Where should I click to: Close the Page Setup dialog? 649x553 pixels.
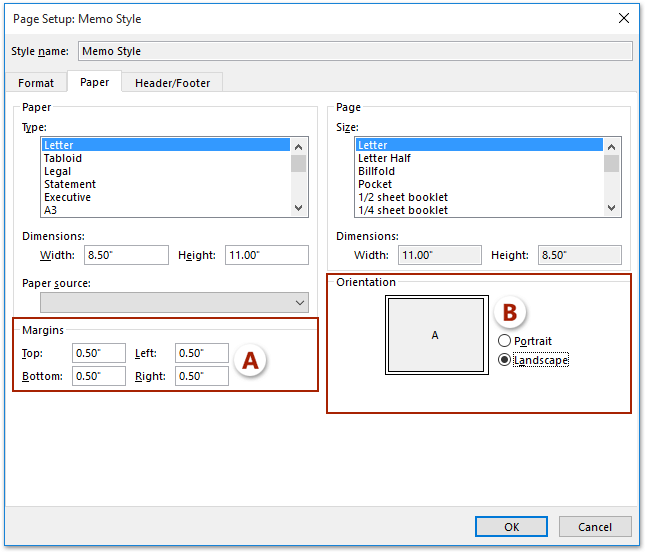pyautogui.click(x=624, y=18)
